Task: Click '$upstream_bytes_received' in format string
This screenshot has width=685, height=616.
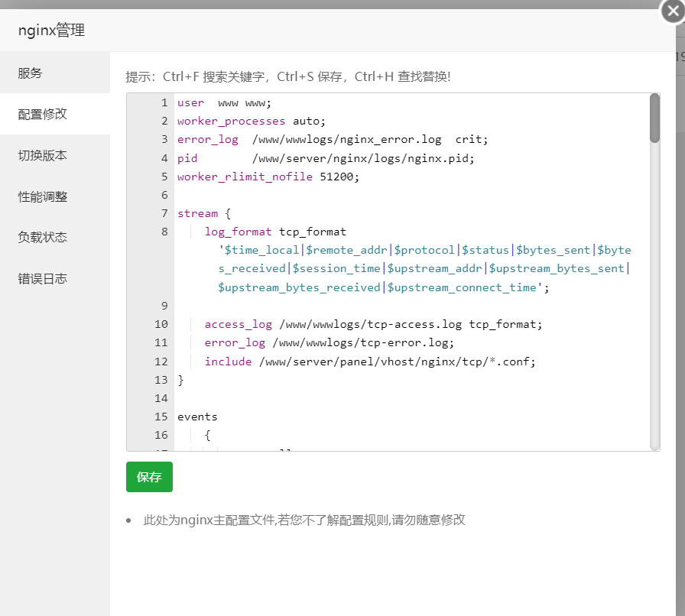Action: pos(299,287)
